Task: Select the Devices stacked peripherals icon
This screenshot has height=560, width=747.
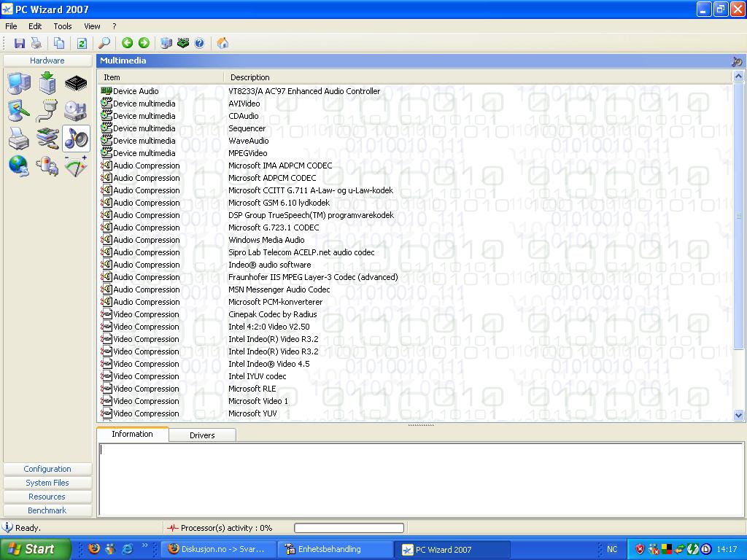Action: point(47,139)
